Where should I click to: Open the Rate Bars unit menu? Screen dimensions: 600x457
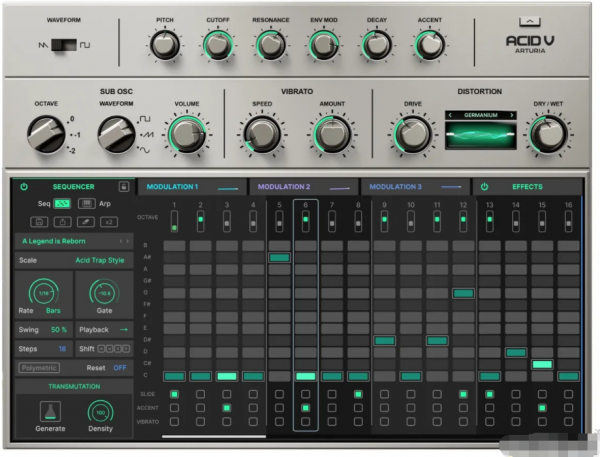(53, 310)
